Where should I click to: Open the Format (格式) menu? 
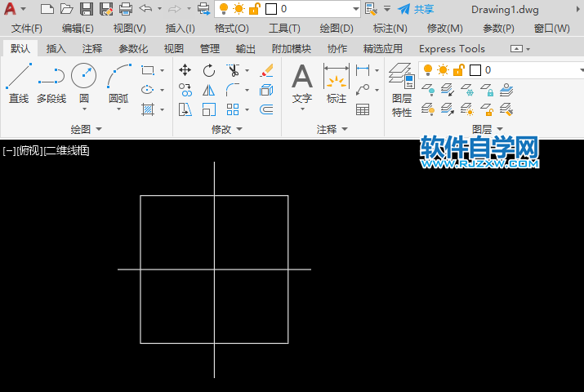tap(231, 29)
